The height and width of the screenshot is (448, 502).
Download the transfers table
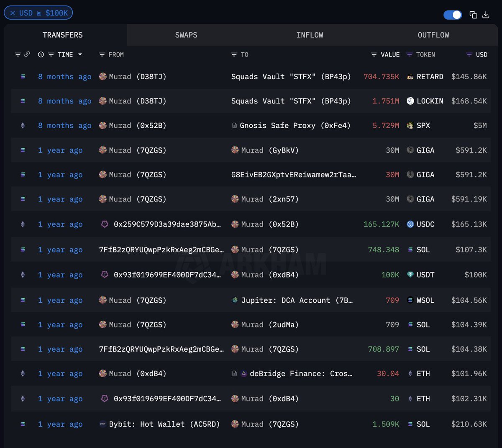tap(486, 15)
